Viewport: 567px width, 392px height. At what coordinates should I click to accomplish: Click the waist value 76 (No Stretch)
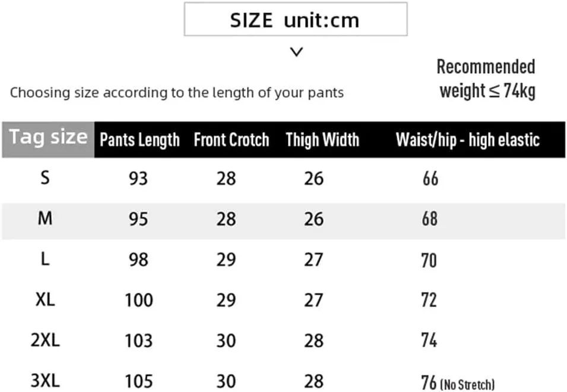coord(457,383)
